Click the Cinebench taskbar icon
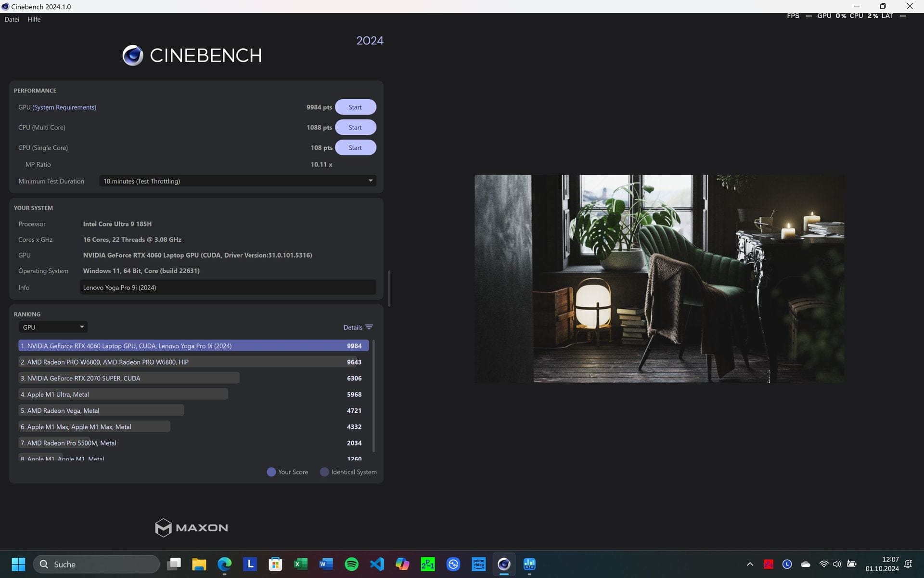 click(x=504, y=564)
